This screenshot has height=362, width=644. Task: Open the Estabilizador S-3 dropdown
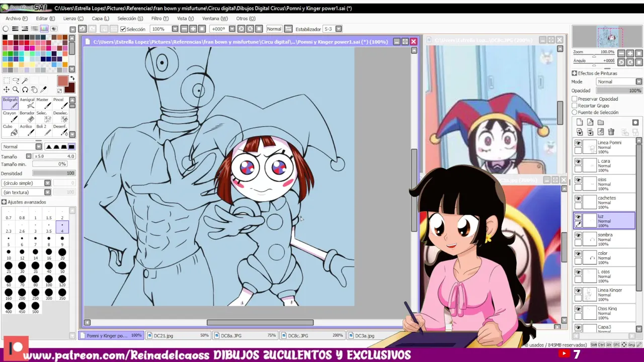click(339, 29)
